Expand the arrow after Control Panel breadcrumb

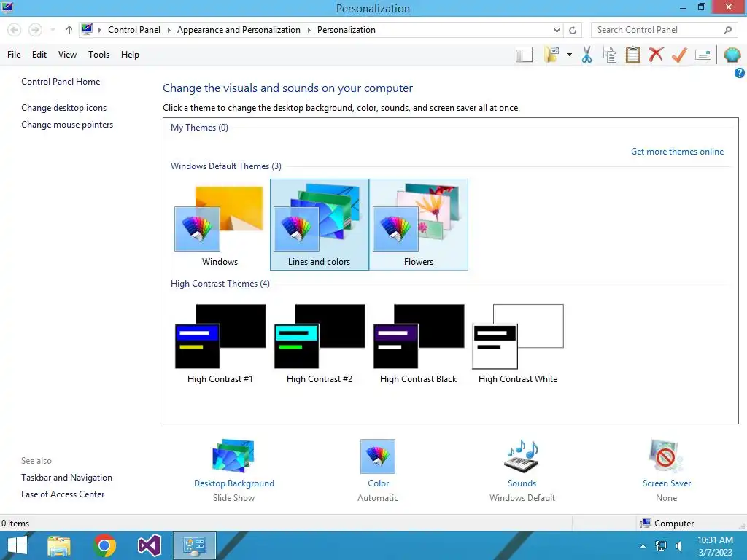click(169, 30)
